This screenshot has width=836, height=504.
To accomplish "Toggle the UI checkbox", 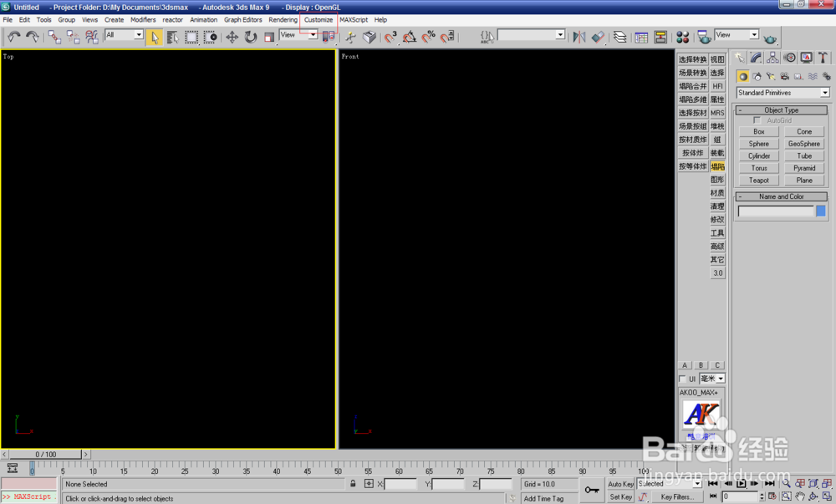I will pyautogui.click(x=682, y=379).
